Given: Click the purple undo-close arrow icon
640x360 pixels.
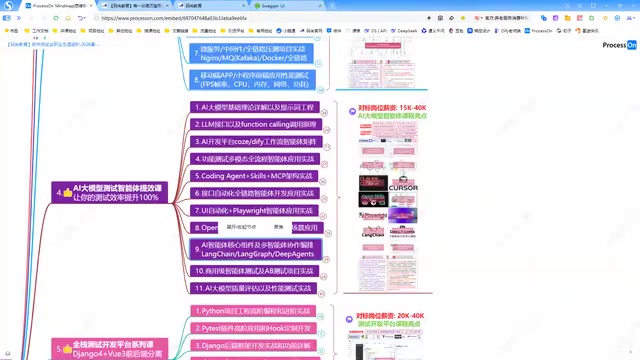Looking at the screenshot, I should click(x=81, y=18).
